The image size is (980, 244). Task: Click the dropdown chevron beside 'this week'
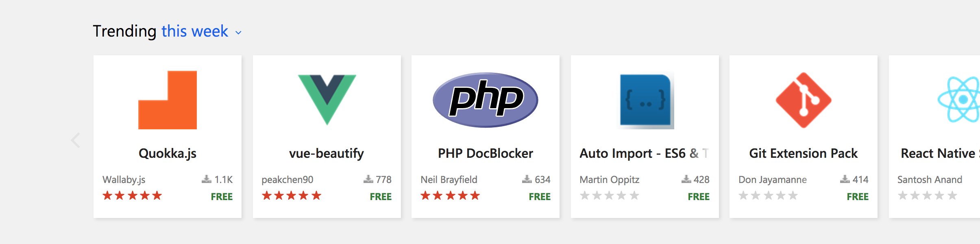[238, 33]
